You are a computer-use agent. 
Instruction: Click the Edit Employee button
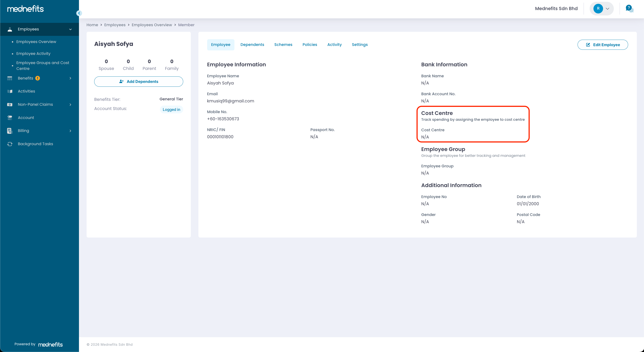click(602, 45)
